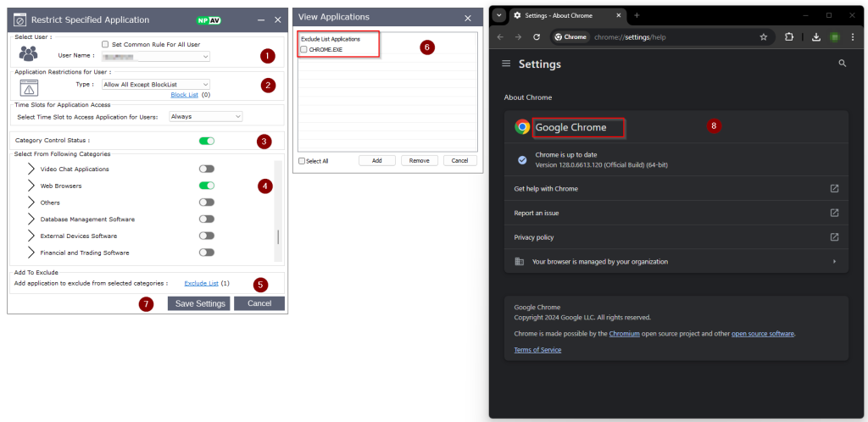
Task: Bookmark this page with the star icon
Action: 763,37
